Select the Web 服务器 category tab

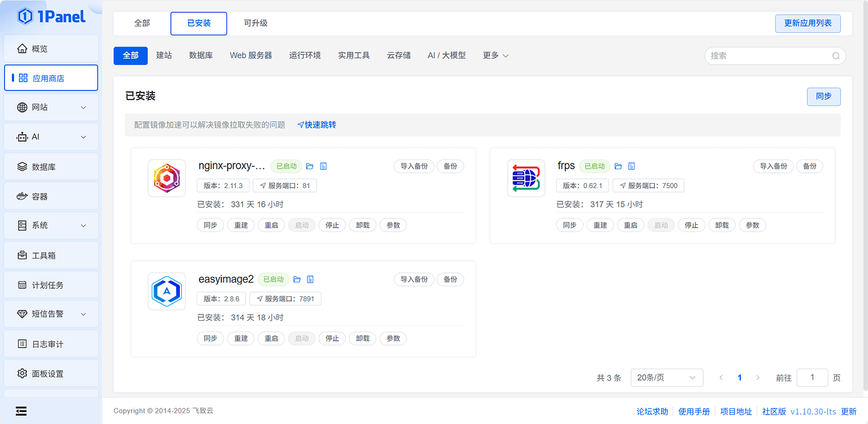click(x=251, y=55)
